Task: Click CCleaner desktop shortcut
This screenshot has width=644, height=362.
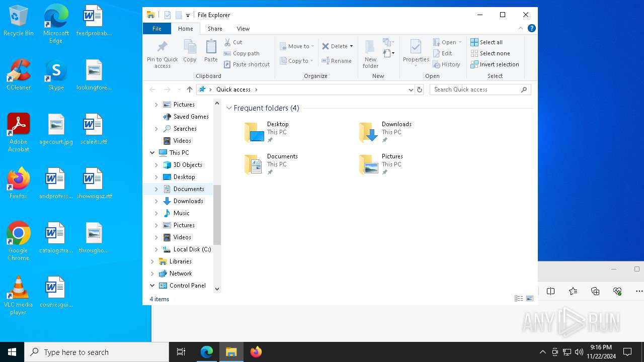Action: click(19, 75)
